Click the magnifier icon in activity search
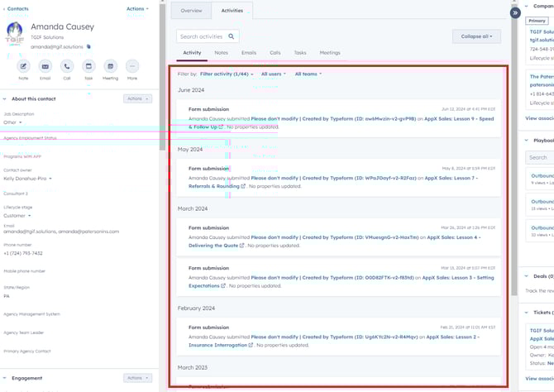 (232, 36)
